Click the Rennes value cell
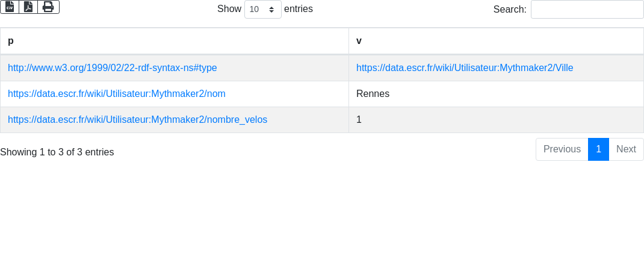644x271 pixels. pyautogui.click(x=373, y=94)
